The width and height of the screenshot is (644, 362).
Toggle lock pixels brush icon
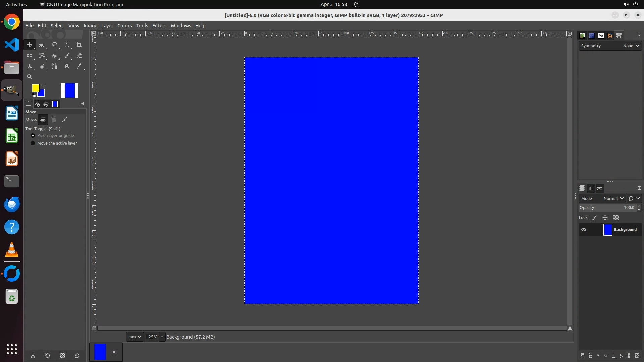click(x=594, y=218)
